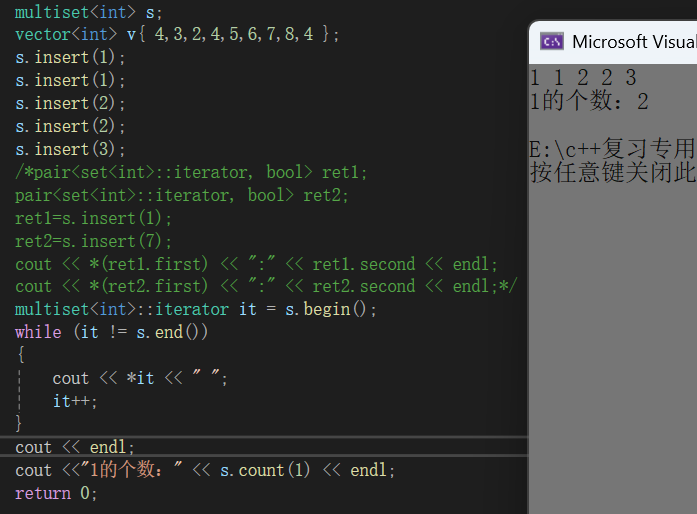Click the 's.insert(3);' code line
Image resolution: width=697 pixels, height=514 pixels.
coord(70,149)
